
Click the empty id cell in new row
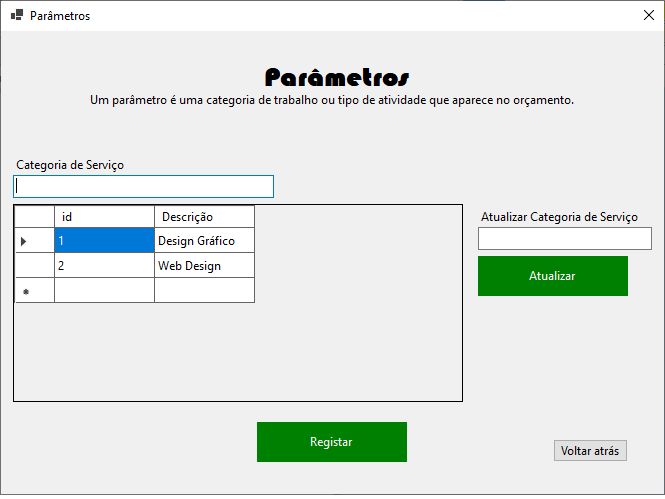click(104, 291)
